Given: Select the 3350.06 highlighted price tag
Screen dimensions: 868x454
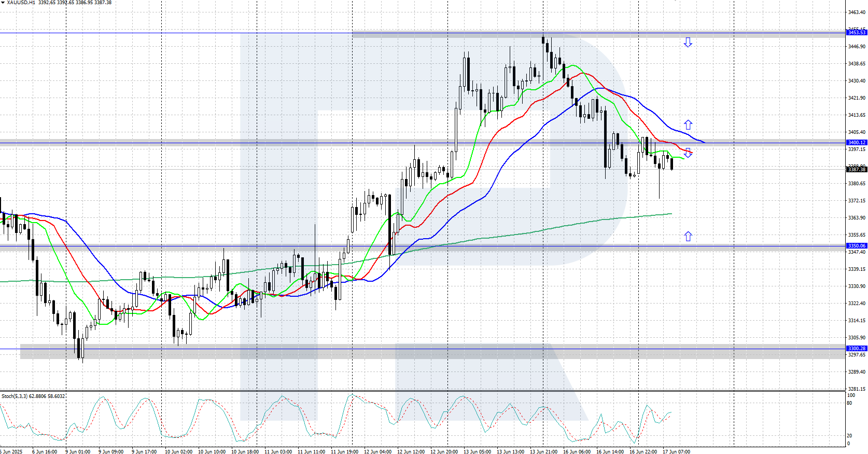Looking at the screenshot, I should [857, 245].
